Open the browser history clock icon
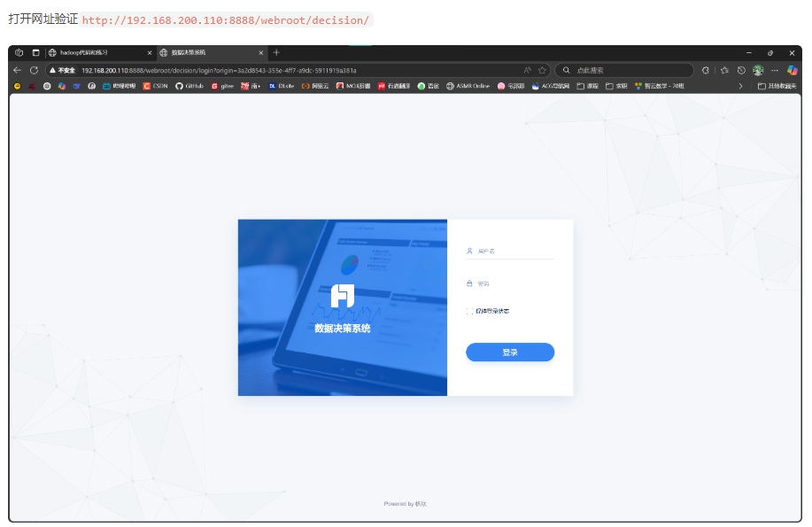 click(x=741, y=70)
